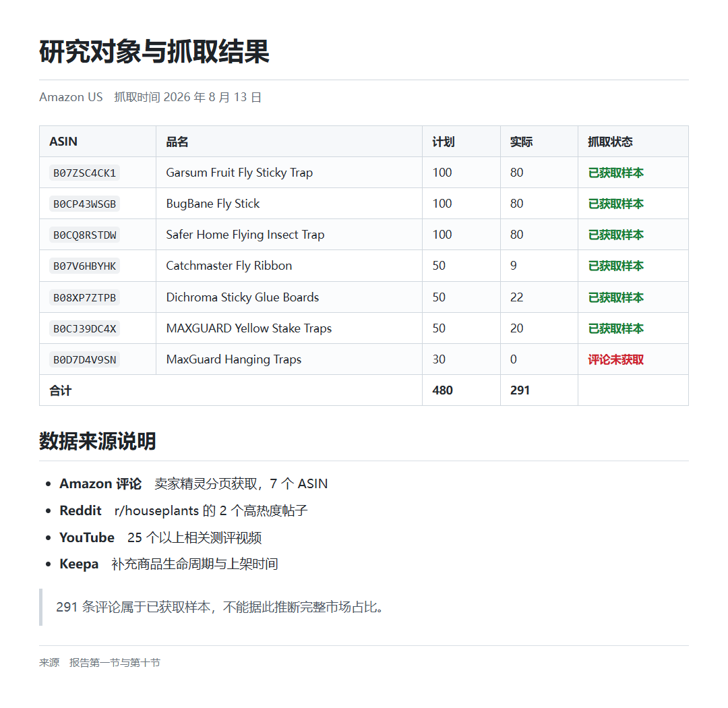Click actual value 22 in Dichroma row
This screenshot has width=728, height=708.
pyautogui.click(x=517, y=297)
